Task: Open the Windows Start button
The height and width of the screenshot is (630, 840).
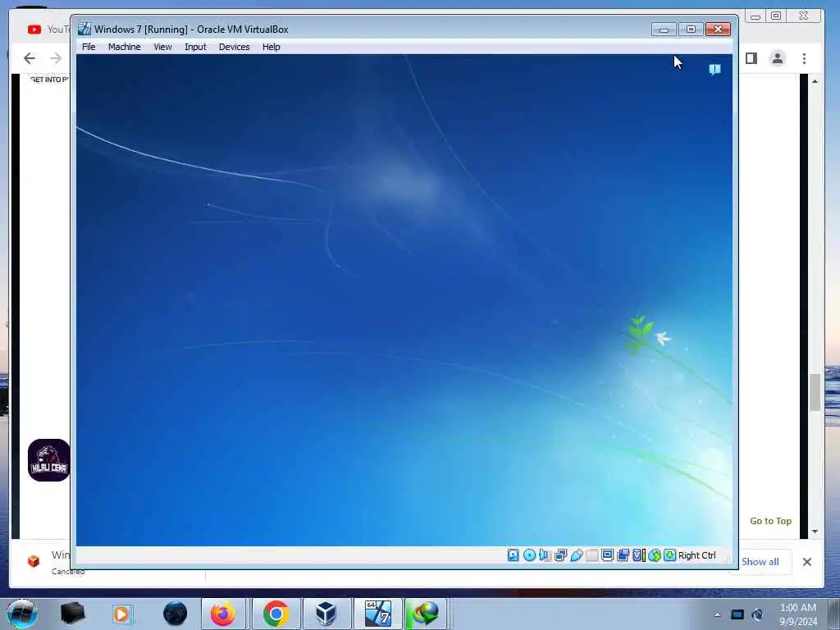Action: click(x=22, y=614)
